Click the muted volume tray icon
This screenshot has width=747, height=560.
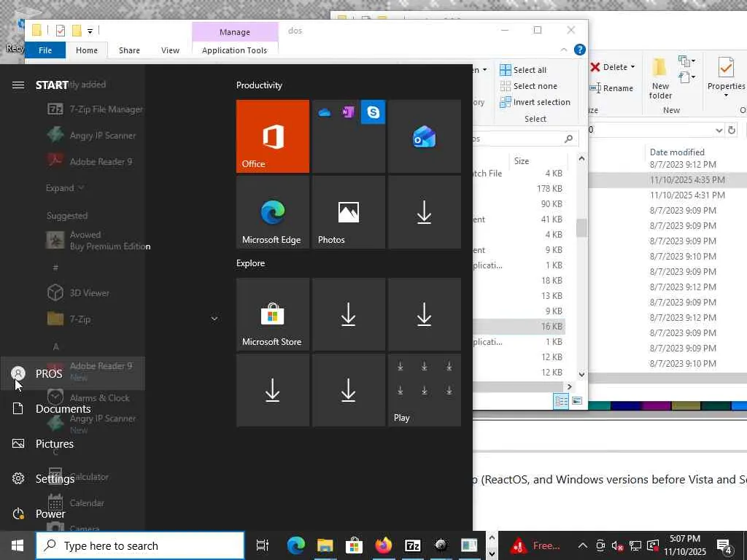click(x=617, y=545)
